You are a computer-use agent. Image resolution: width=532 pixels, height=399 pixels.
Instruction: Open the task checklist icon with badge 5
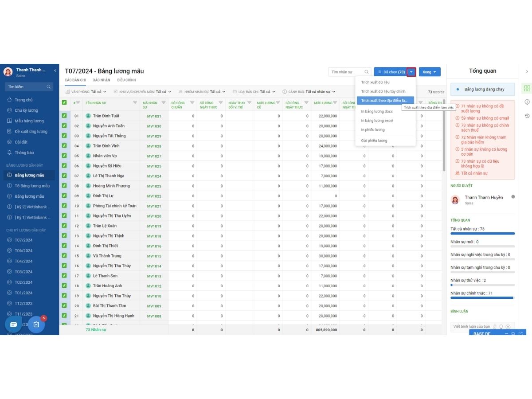pyautogui.click(x=36, y=325)
